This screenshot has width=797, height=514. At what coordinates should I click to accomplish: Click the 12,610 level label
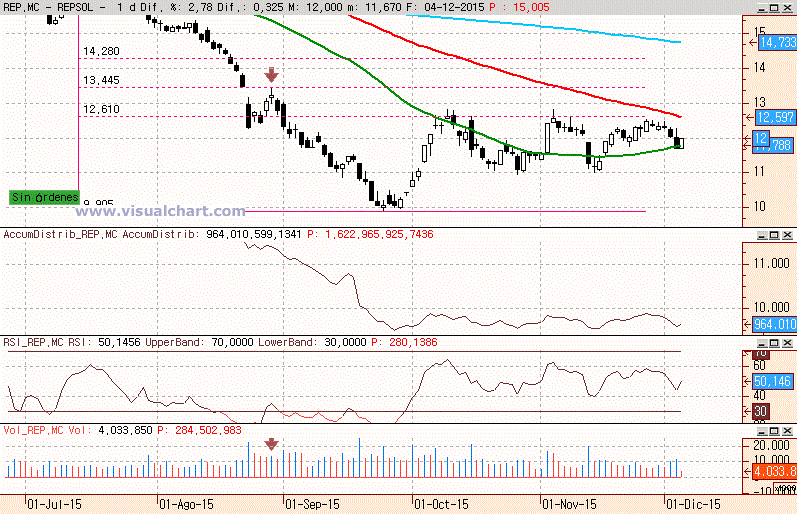102,109
